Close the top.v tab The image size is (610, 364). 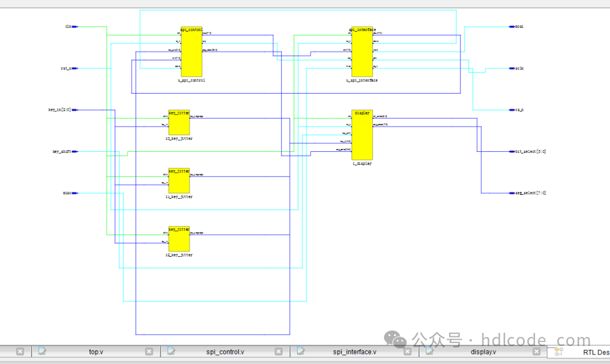[x=149, y=352]
